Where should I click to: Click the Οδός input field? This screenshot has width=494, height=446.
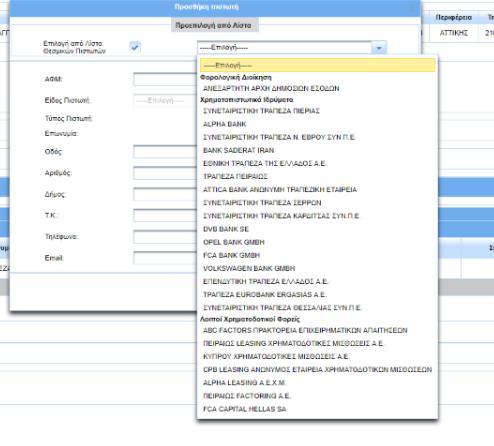point(165,152)
